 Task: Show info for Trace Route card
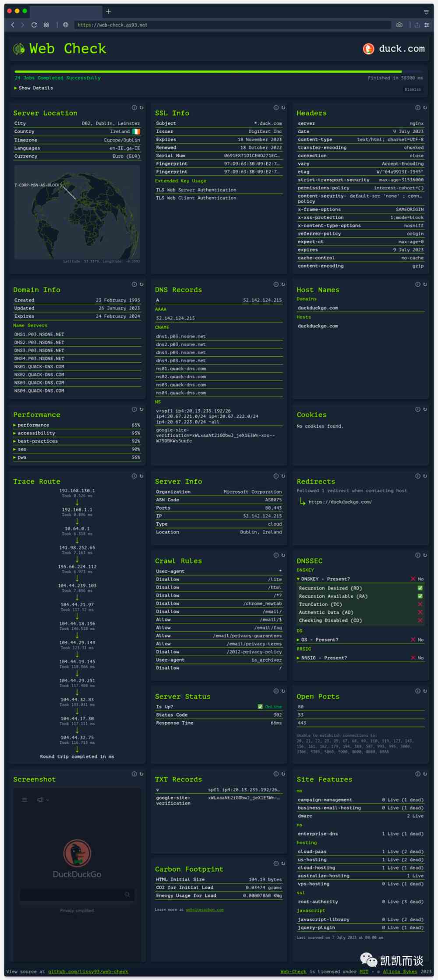(134, 476)
